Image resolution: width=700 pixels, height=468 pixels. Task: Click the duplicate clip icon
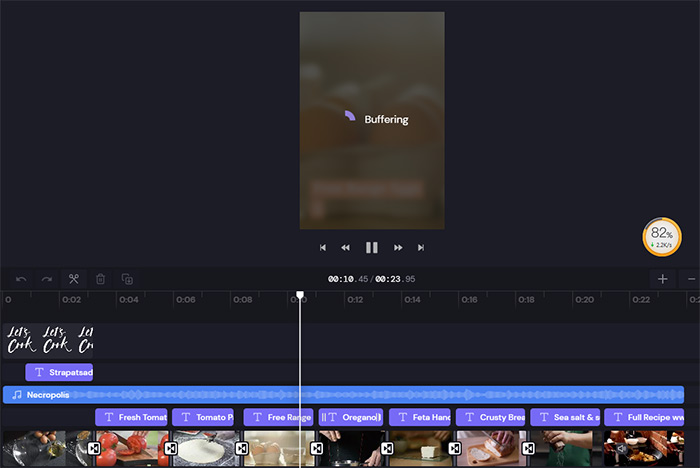point(127,279)
